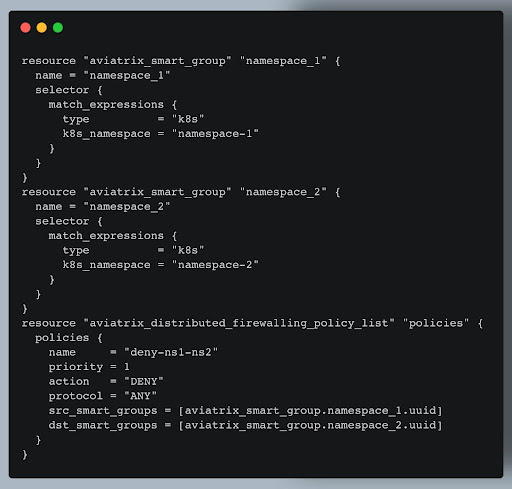Click the green maximize window dot

[x=58, y=28]
